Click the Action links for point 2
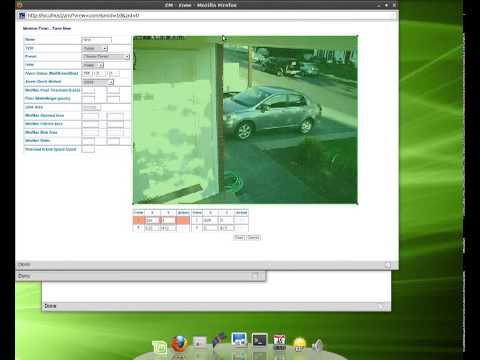 (x=241, y=220)
